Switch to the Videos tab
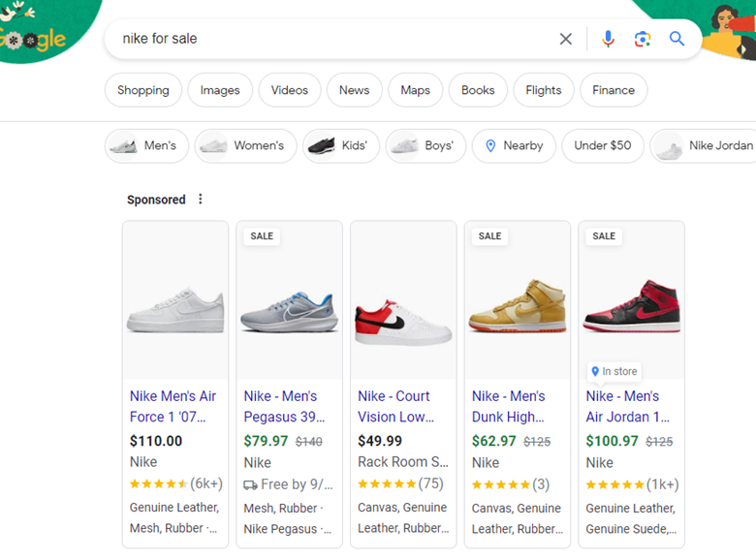Image resolution: width=756 pixels, height=560 pixels. (x=289, y=90)
